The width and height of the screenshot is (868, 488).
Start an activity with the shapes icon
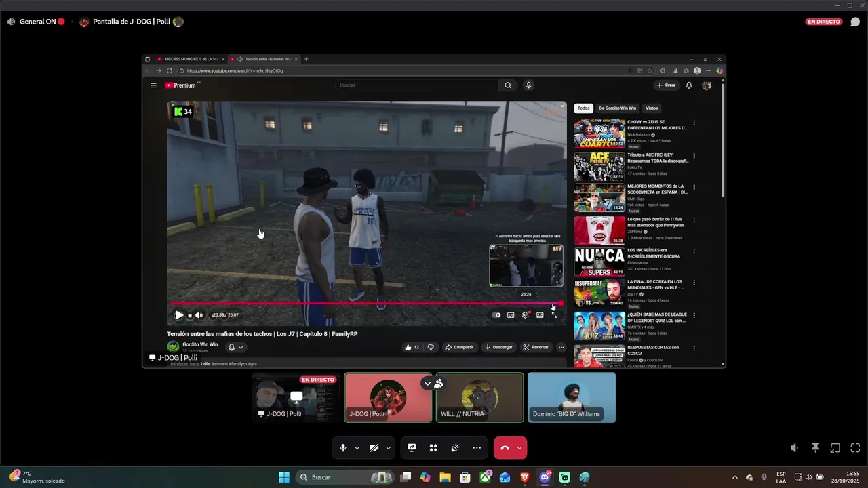click(433, 448)
